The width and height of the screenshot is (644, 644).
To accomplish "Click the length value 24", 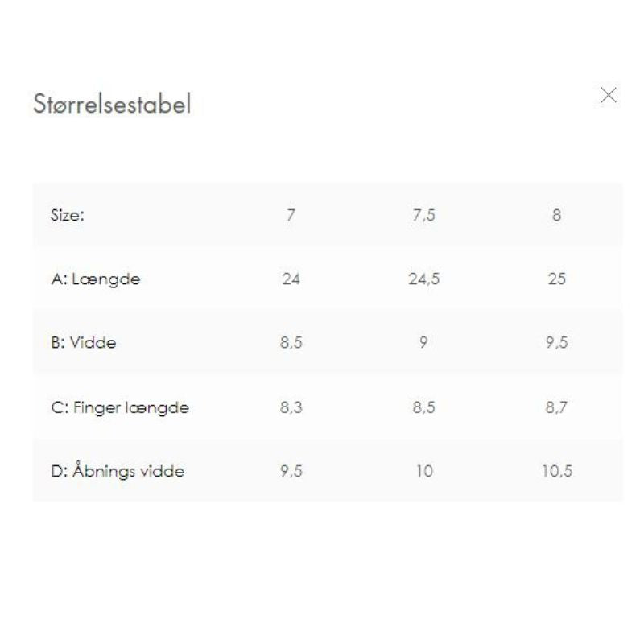I will [291, 279].
